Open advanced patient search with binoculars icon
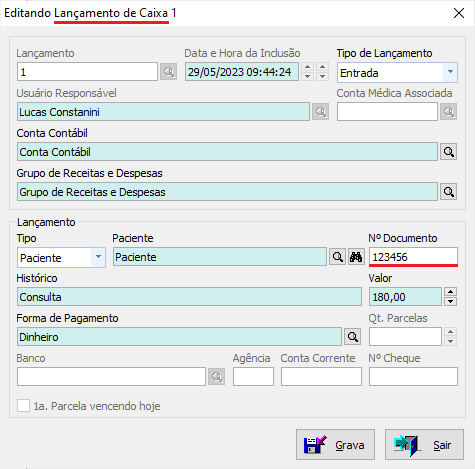Viewport: 475px width, 469px height. click(356, 257)
